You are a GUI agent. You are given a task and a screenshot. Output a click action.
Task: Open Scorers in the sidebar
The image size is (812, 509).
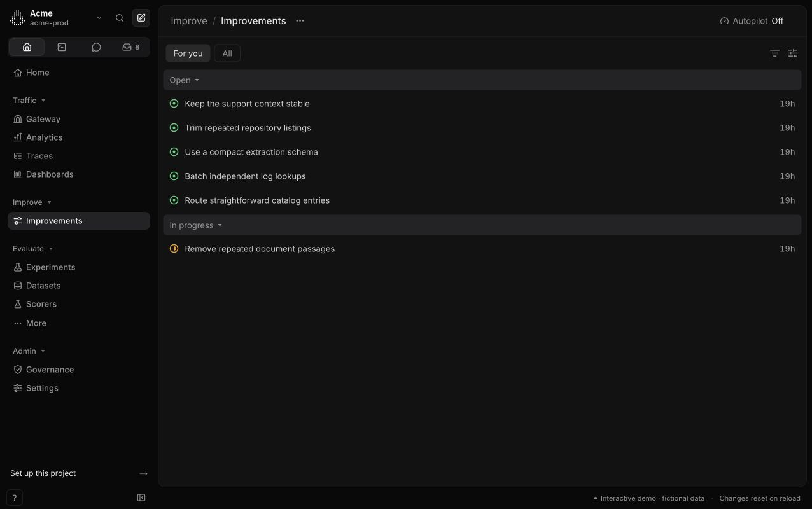(x=79, y=304)
